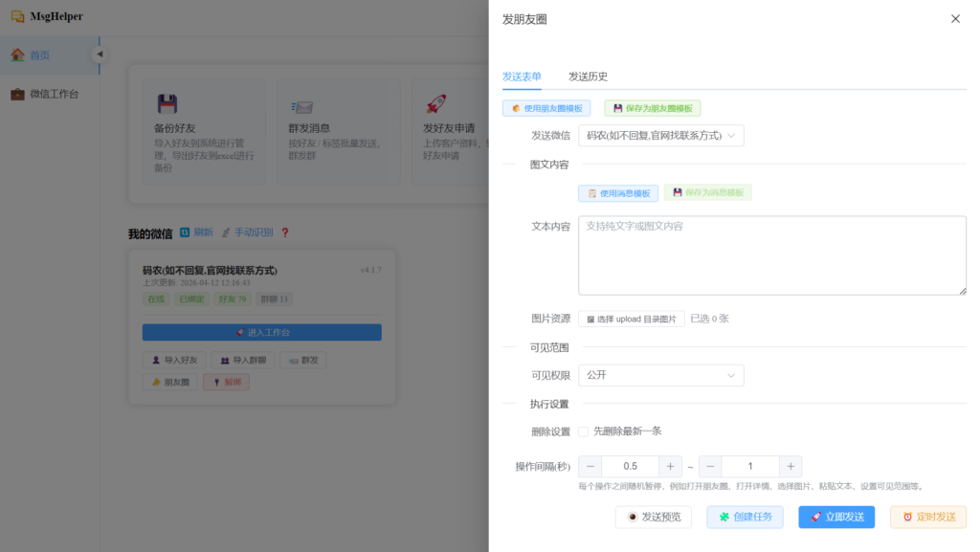Increase minimum interval with plus button
Image resolution: width=980 pixels, height=552 pixels.
pyautogui.click(x=670, y=467)
